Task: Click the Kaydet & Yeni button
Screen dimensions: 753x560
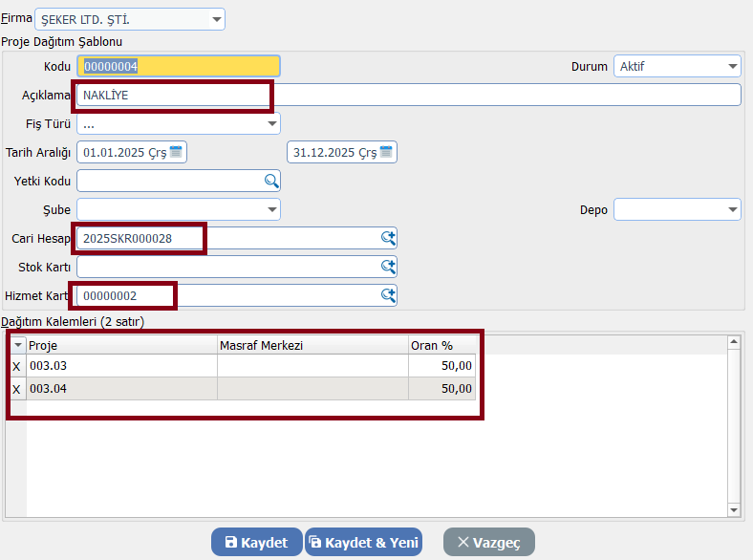Action: (363, 542)
